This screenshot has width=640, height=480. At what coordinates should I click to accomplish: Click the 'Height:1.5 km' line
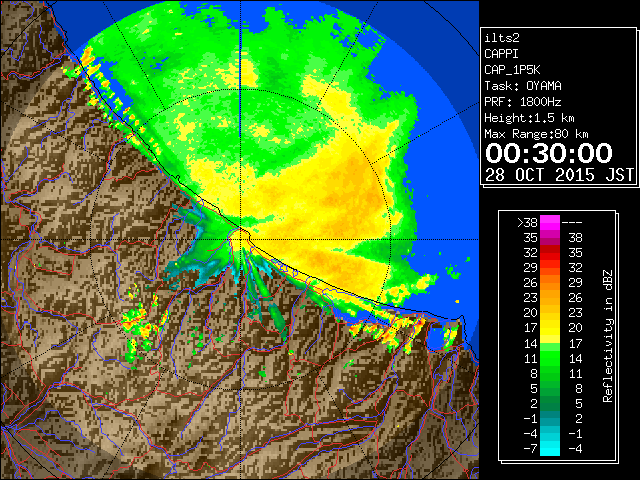click(529, 118)
